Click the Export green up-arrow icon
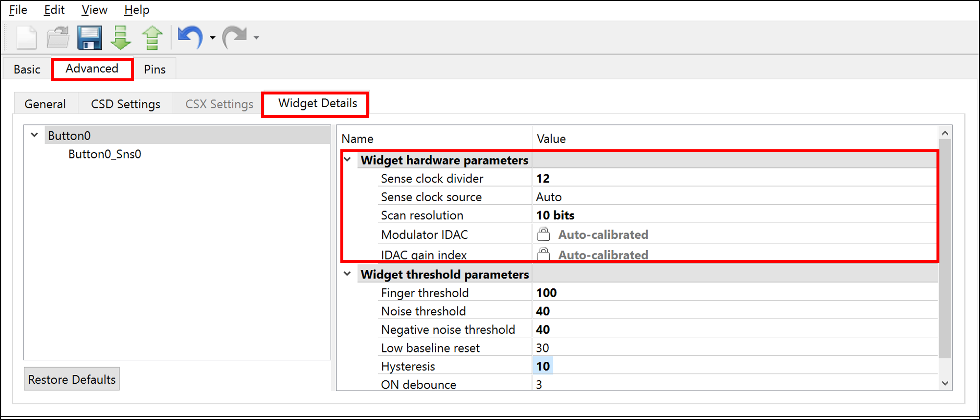This screenshot has height=420, width=980. [152, 38]
